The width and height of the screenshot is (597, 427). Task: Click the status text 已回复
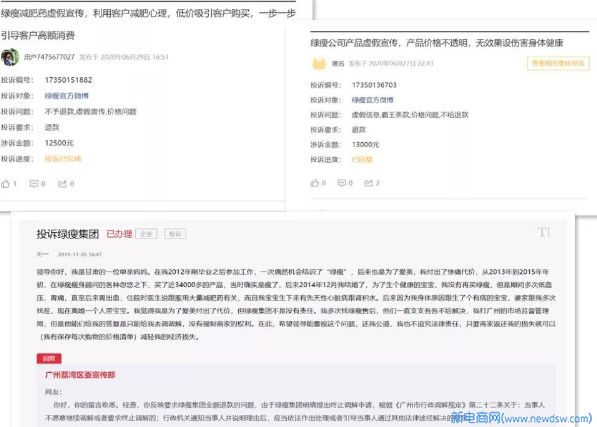point(362,159)
